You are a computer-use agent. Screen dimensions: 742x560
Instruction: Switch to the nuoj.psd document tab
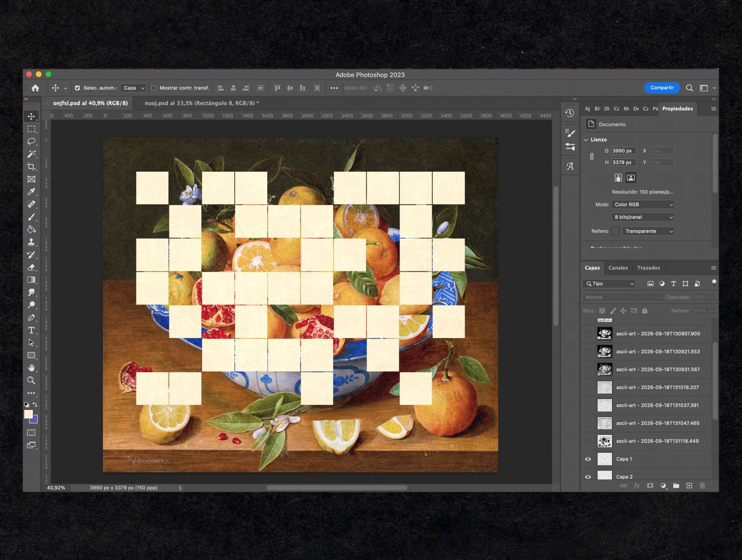[198, 103]
